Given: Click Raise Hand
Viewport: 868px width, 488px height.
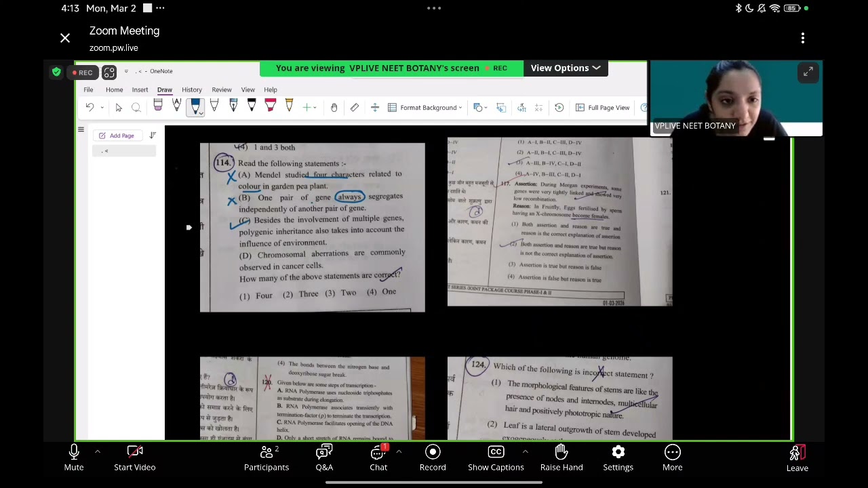Looking at the screenshot, I should tap(561, 457).
